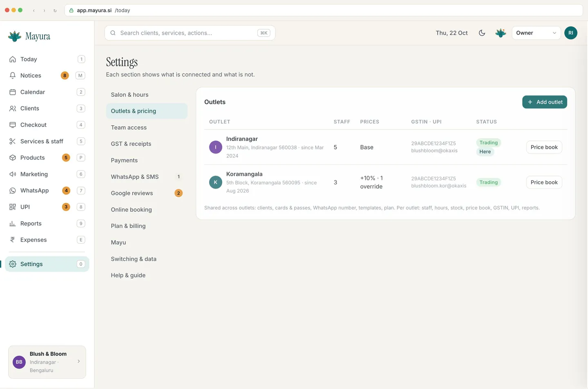Screen dimensions: 588x389
Task: Open the Expenses rupee icon
Action: point(13,240)
